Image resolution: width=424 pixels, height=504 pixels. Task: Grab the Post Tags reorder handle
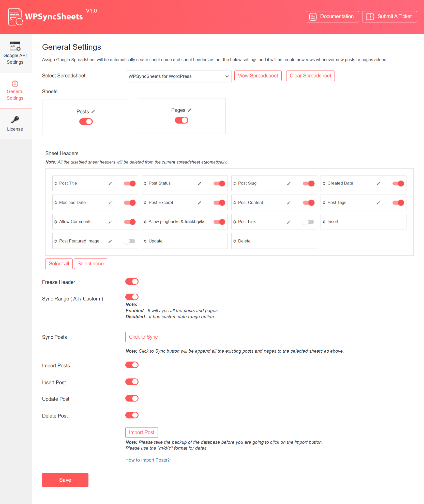[324, 203]
